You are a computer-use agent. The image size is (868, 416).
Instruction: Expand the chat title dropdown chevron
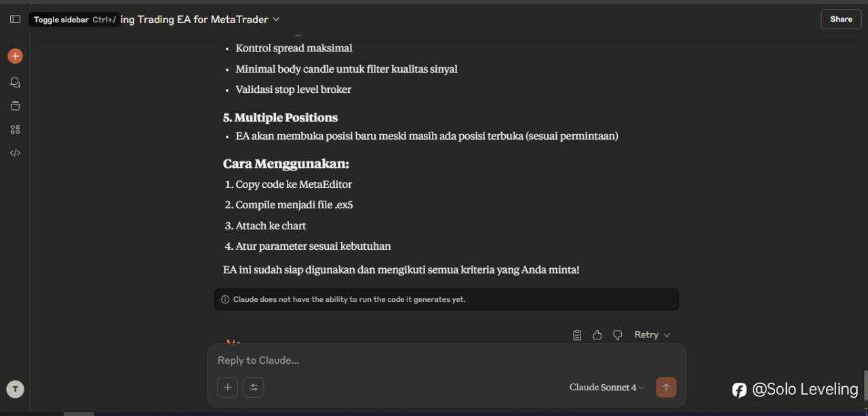click(276, 20)
